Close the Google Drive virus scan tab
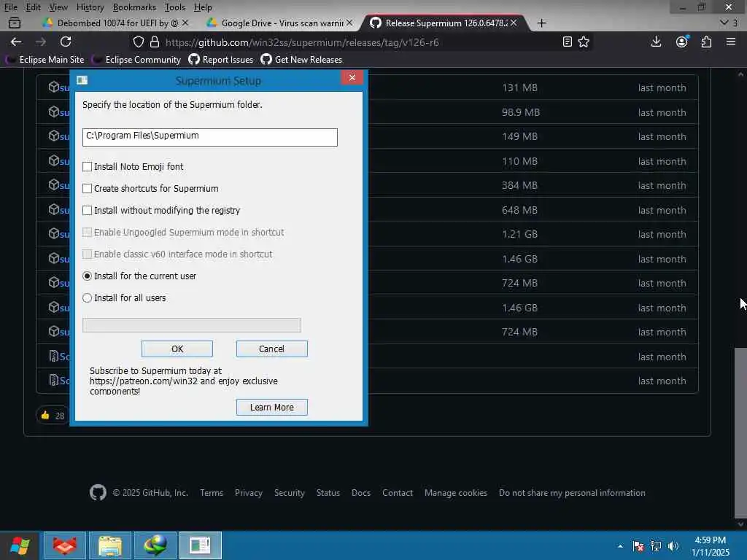The height and width of the screenshot is (560, 747). point(349,23)
